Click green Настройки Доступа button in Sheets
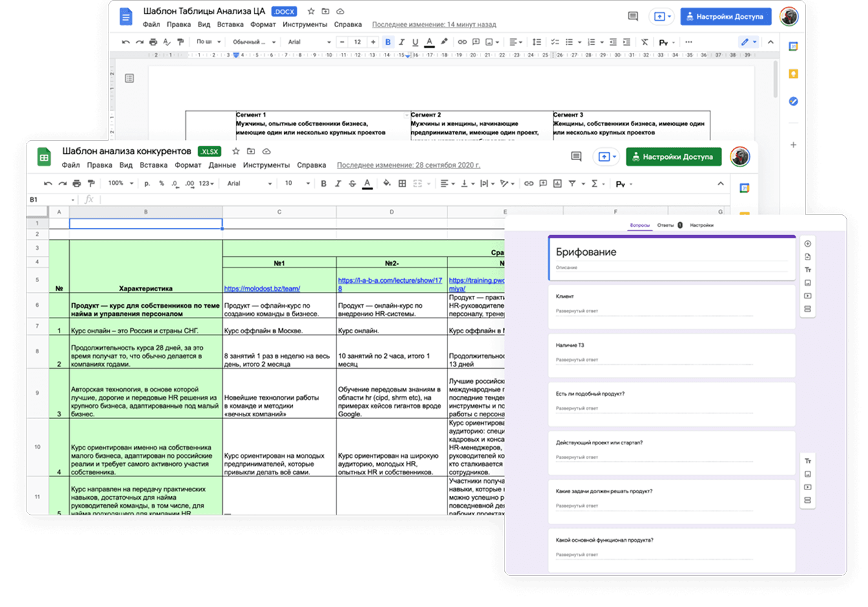868x607 pixels. pos(674,157)
